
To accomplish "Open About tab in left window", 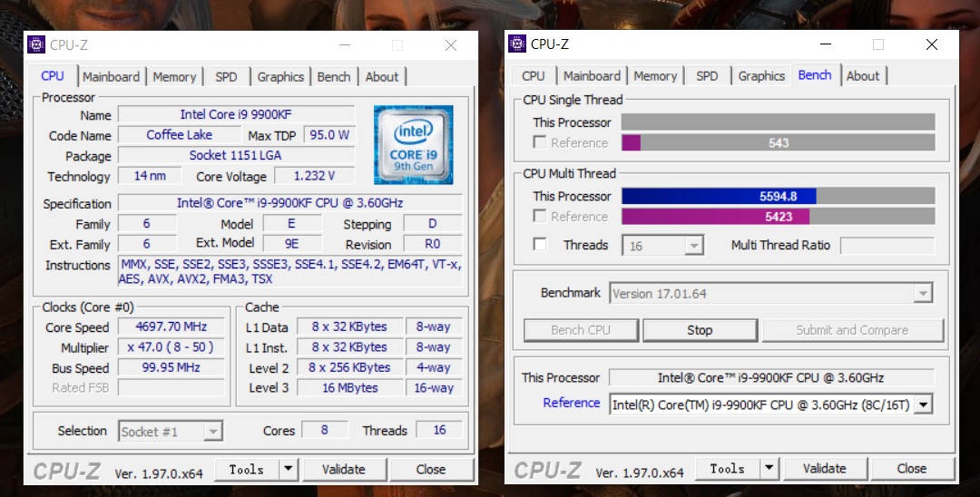I will coord(382,77).
